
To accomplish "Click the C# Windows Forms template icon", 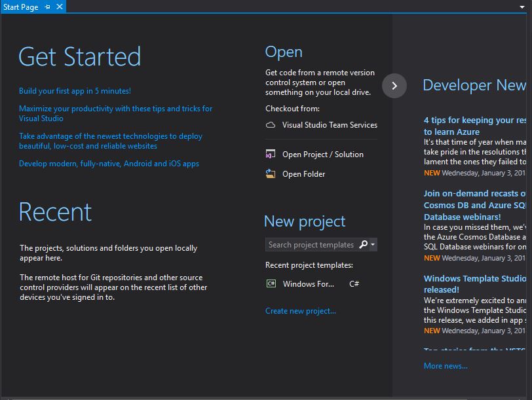I will [271, 284].
